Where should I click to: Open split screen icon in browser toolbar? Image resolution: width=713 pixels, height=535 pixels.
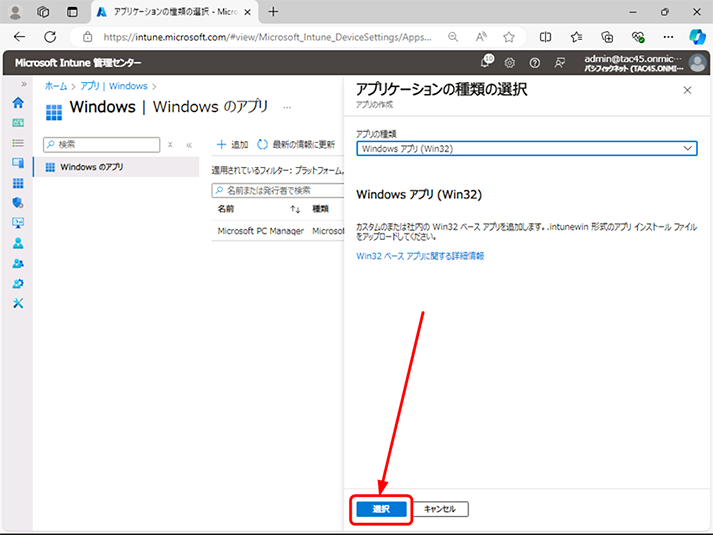click(545, 37)
